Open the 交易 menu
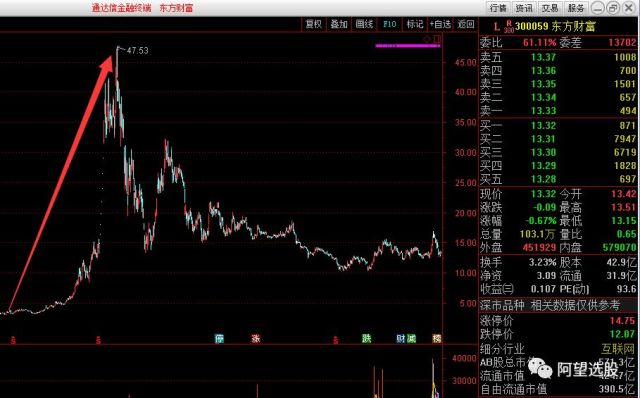Viewport: 640px width, 398px height. [x=549, y=8]
